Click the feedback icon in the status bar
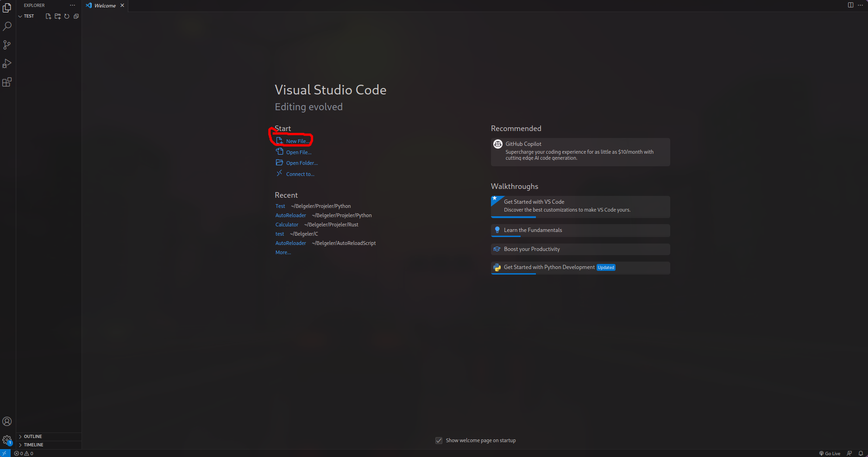The height and width of the screenshot is (457, 868). click(849, 453)
